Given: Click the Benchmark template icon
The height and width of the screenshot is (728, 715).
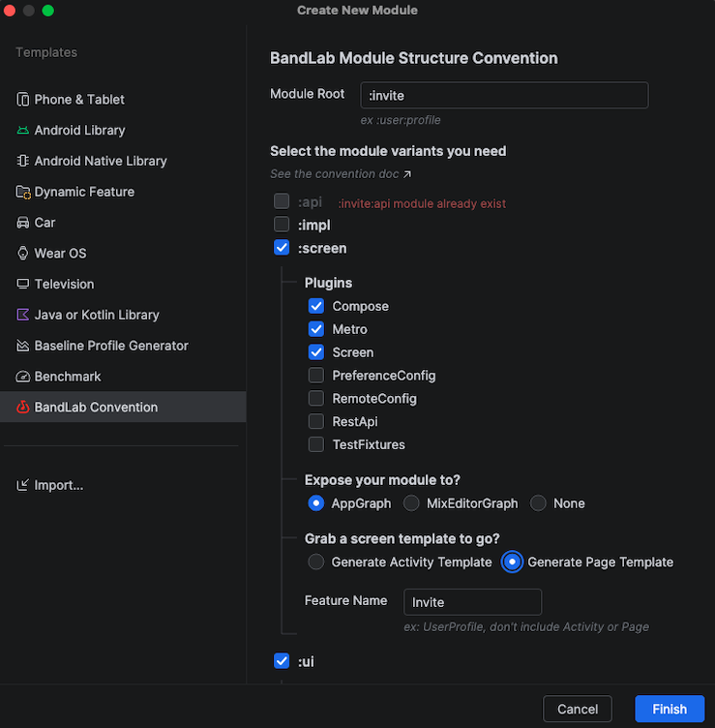Looking at the screenshot, I should [x=23, y=377].
